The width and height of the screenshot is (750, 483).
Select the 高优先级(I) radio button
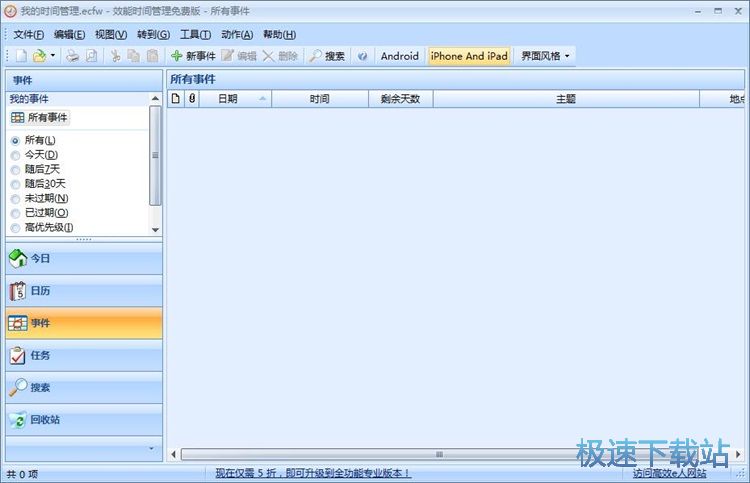[x=15, y=228]
